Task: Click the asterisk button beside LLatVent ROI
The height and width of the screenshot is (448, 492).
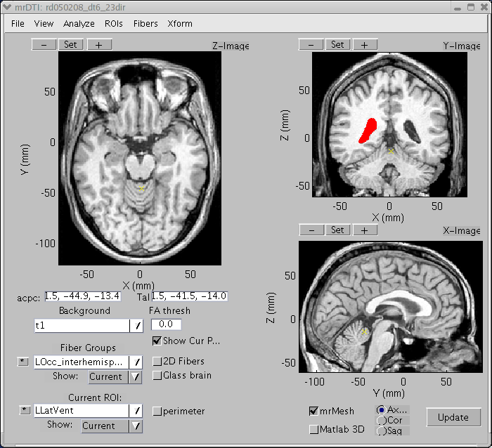Action: pos(23,410)
